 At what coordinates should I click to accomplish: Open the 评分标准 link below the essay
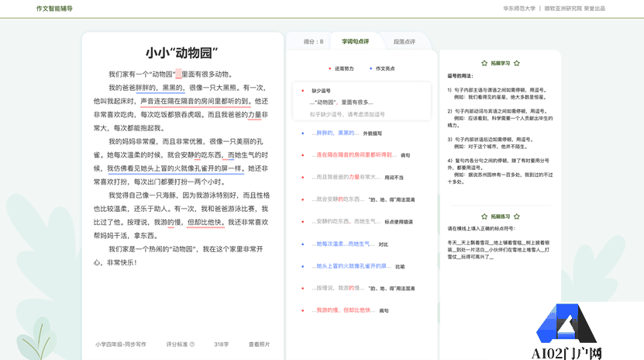pos(177,344)
